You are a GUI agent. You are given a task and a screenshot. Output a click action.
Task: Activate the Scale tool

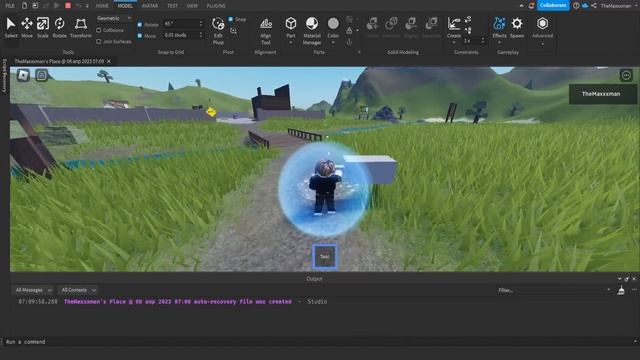42,27
